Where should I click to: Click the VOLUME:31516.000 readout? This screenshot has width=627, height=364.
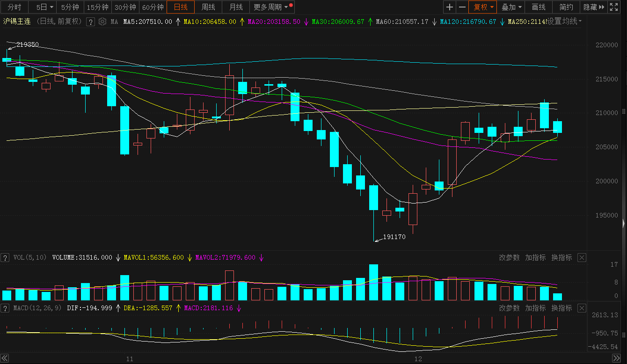click(82, 257)
